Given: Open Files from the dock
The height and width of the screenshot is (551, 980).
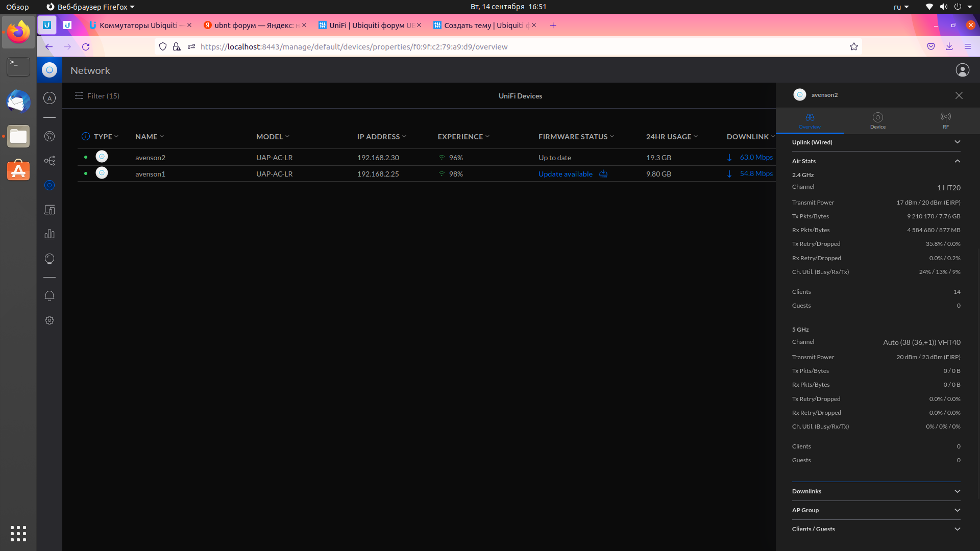Looking at the screenshot, I should coord(18,136).
